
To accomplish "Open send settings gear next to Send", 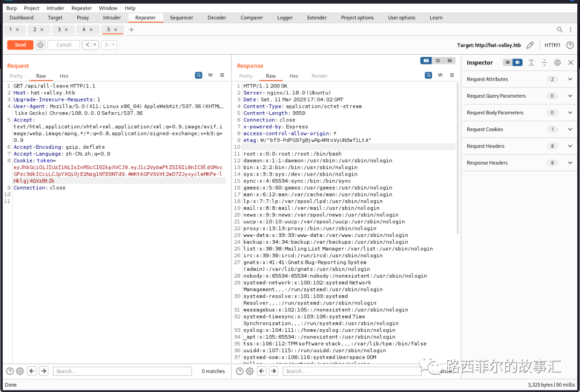I will coord(40,45).
